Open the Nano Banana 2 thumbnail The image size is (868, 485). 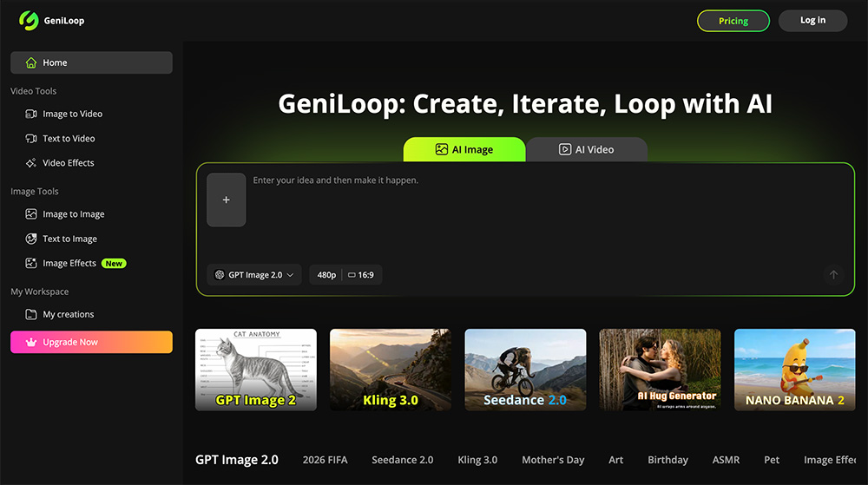(x=795, y=370)
